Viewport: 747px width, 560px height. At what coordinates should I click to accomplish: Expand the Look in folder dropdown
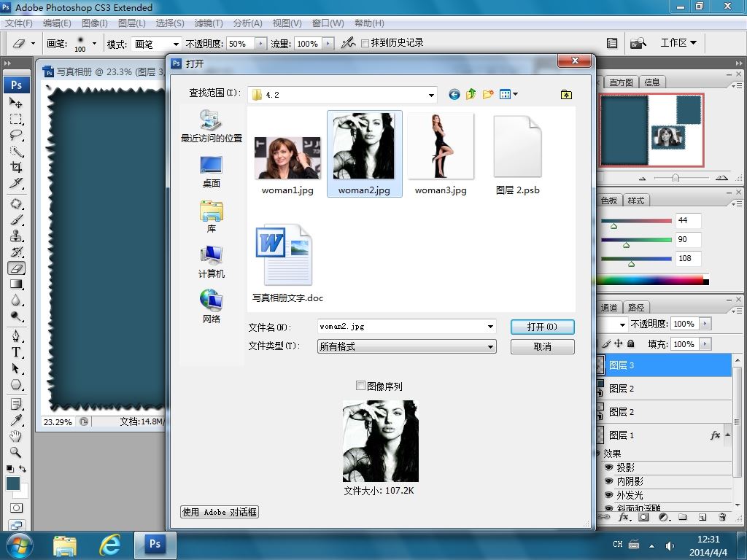(x=430, y=95)
